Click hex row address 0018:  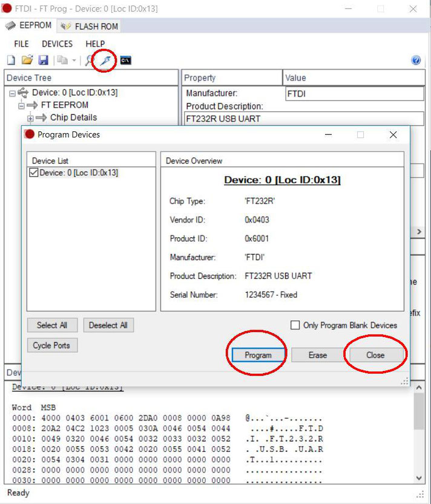tap(24, 449)
